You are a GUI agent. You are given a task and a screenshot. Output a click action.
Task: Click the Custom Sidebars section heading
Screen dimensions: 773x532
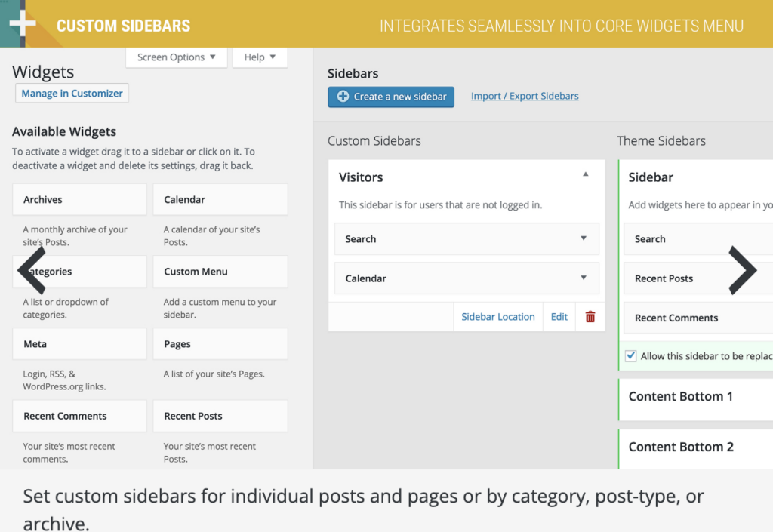pyautogui.click(x=374, y=141)
